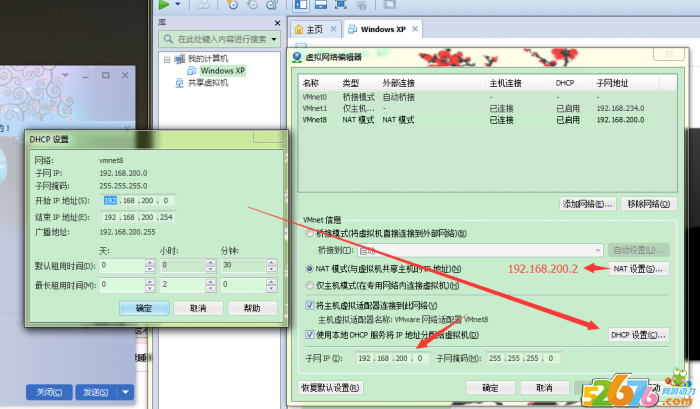Viewport: 700px width, 409px height.
Task: Toggle 使用本地 DHCP 服务 checkbox
Action: click(309, 335)
